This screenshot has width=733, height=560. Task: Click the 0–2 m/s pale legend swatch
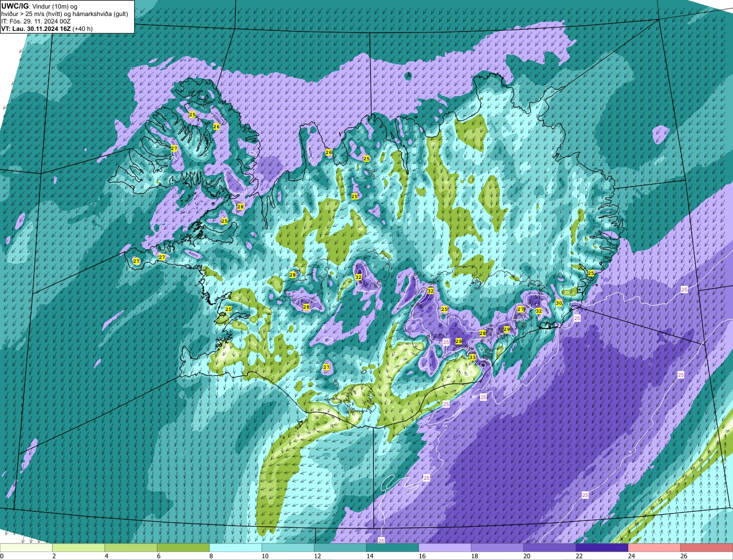(x=26, y=548)
